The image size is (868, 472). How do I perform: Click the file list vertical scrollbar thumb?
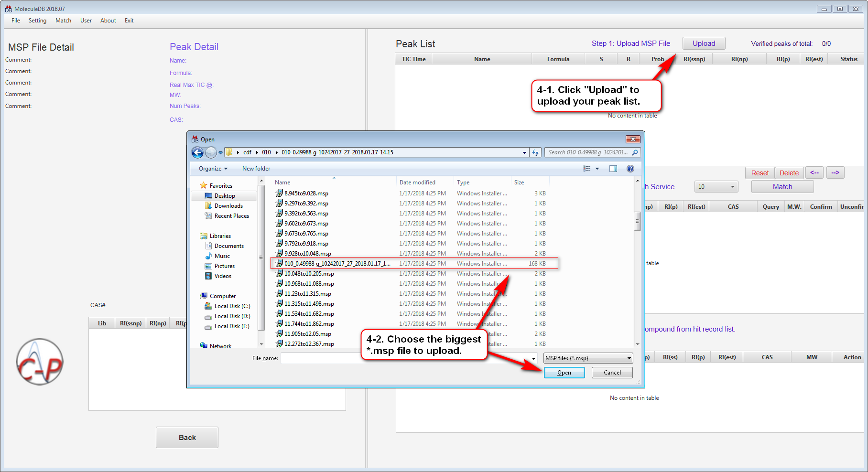(x=637, y=221)
